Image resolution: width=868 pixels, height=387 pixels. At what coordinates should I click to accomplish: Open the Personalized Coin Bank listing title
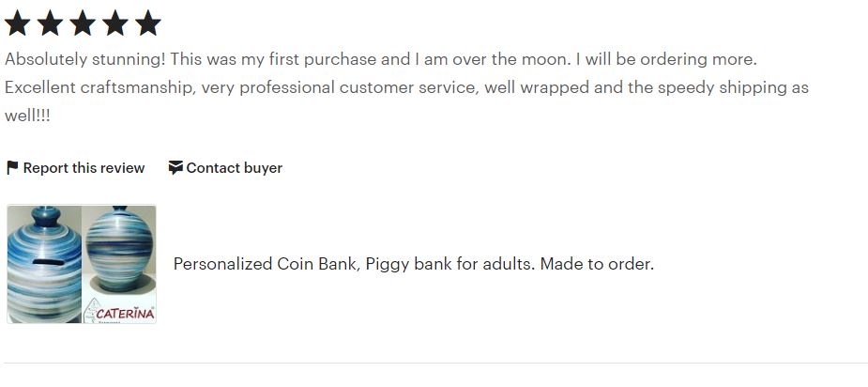(413, 264)
